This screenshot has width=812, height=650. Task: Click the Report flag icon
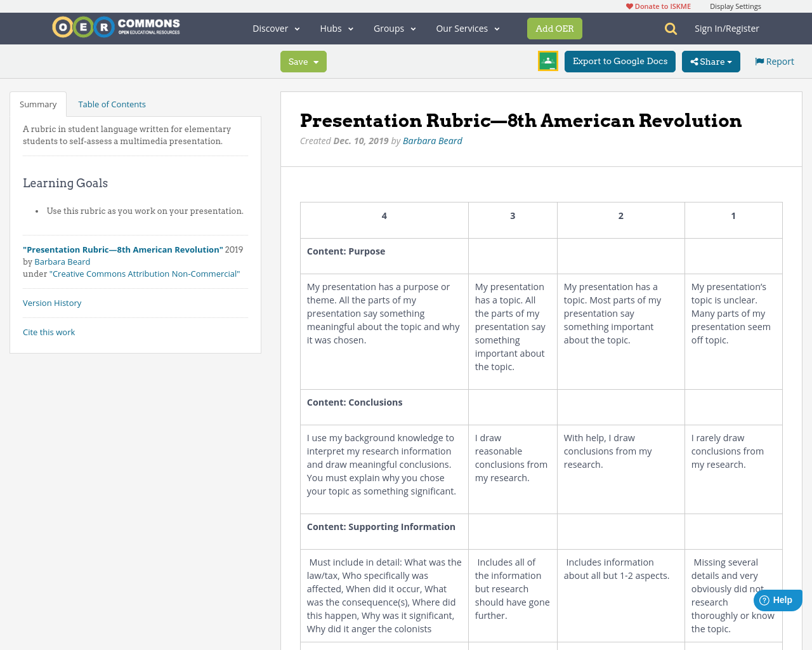pos(759,60)
